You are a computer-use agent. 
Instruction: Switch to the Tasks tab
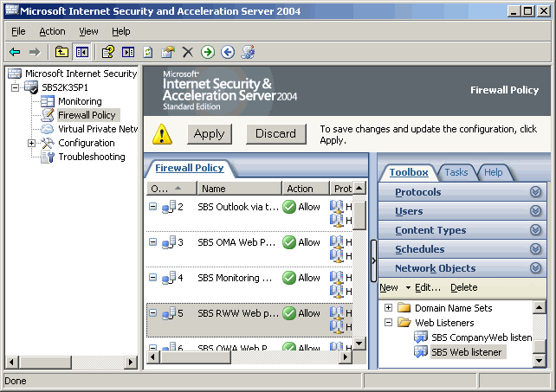point(456,172)
